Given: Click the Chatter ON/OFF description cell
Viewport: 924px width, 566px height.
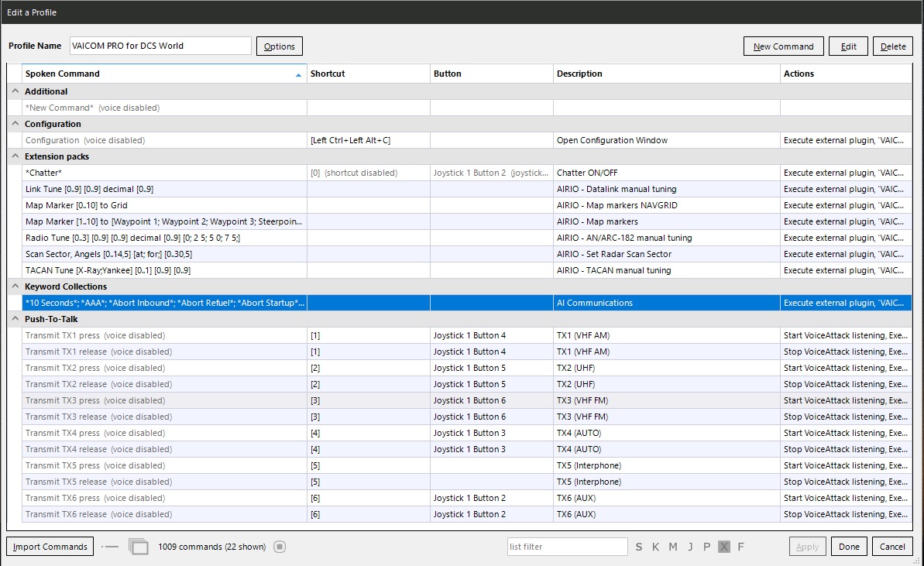Looking at the screenshot, I should (667, 173).
